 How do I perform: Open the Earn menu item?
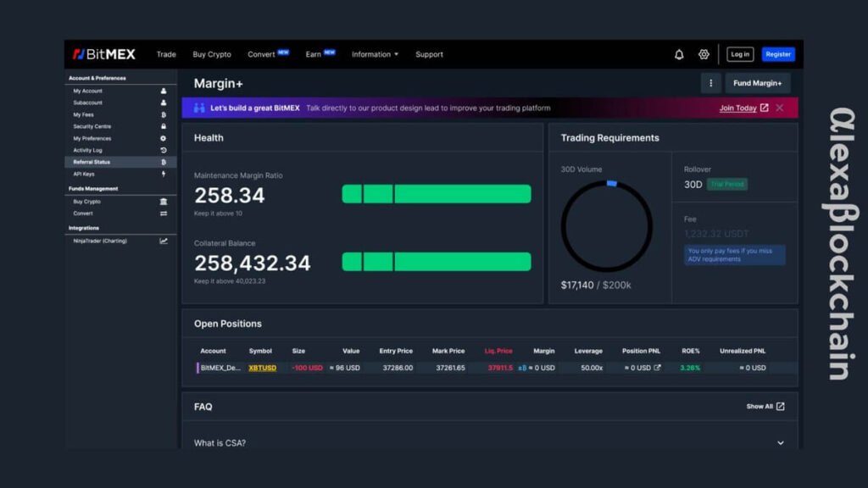(x=314, y=54)
